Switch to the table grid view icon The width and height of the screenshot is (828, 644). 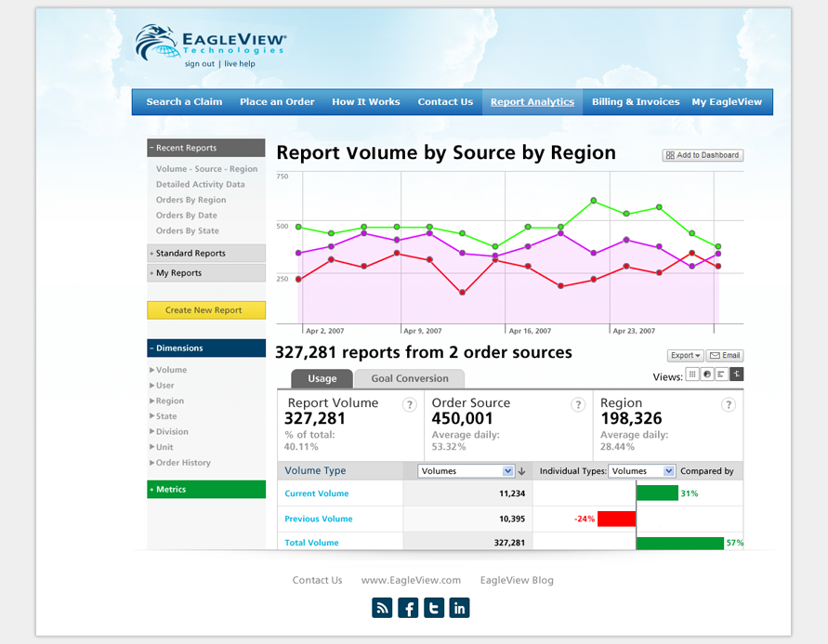[x=692, y=375]
